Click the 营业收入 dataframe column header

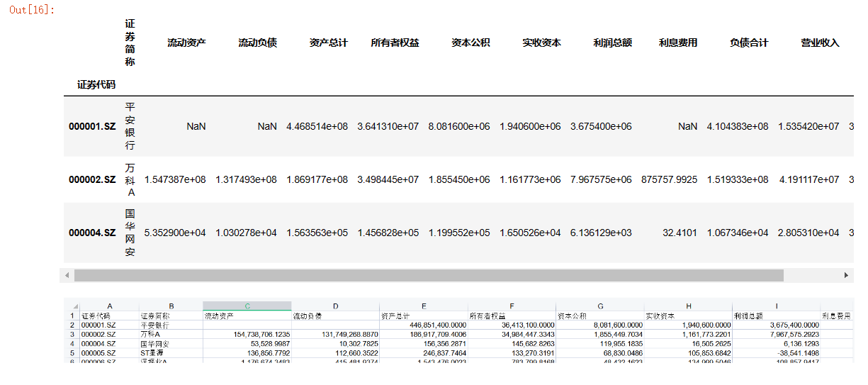(x=820, y=43)
